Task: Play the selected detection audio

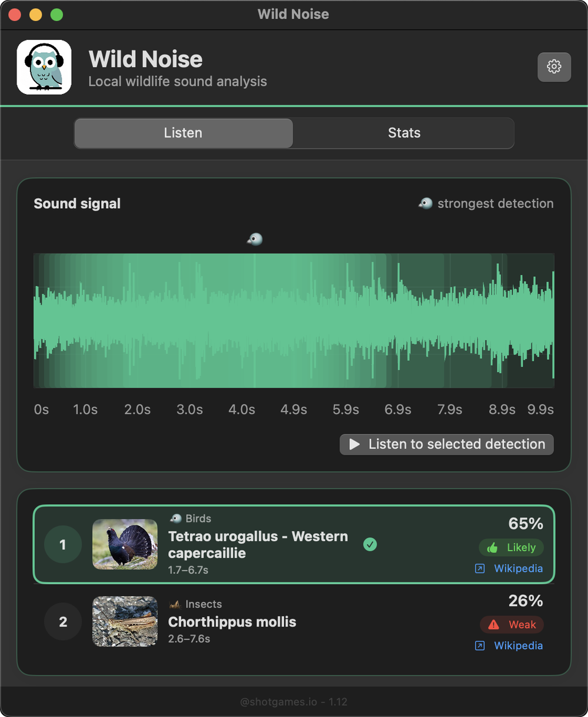Action: coord(447,444)
